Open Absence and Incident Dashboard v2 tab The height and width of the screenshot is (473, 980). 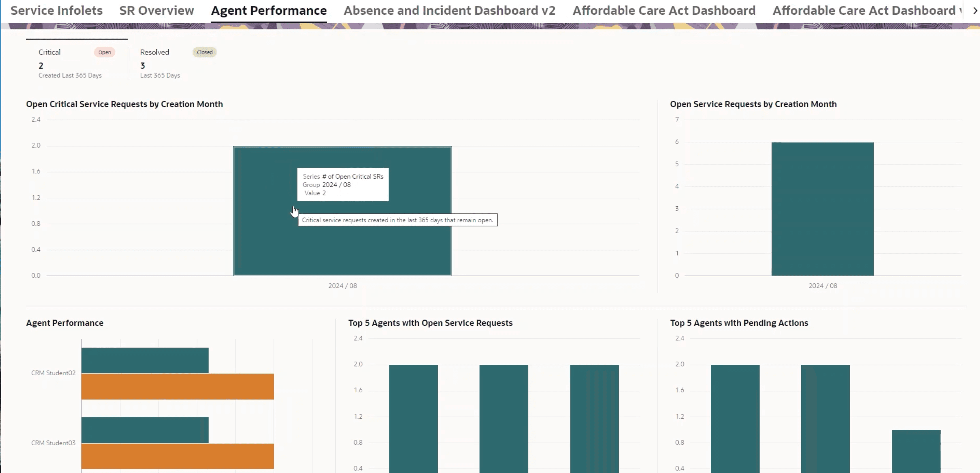click(x=449, y=11)
